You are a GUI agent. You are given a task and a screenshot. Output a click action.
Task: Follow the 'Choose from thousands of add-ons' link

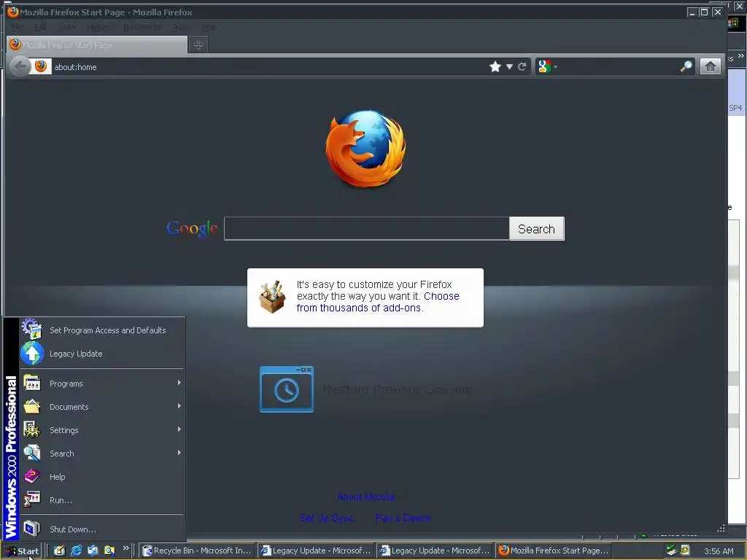click(378, 302)
